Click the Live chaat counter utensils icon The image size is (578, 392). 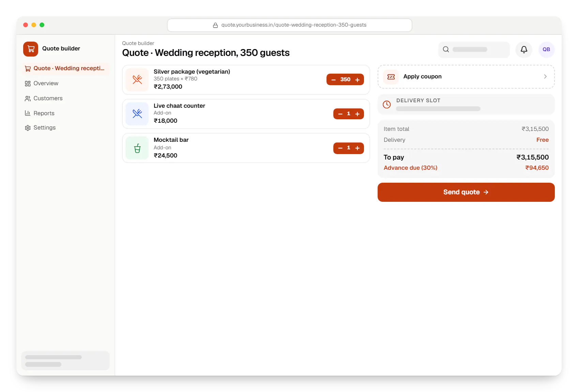pyautogui.click(x=137, y=114)
